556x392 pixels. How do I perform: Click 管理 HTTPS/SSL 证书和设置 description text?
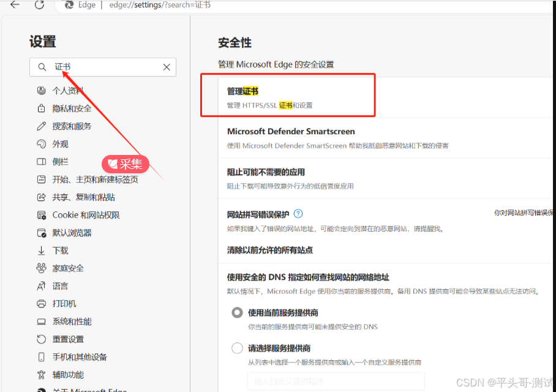coord(269,105)
